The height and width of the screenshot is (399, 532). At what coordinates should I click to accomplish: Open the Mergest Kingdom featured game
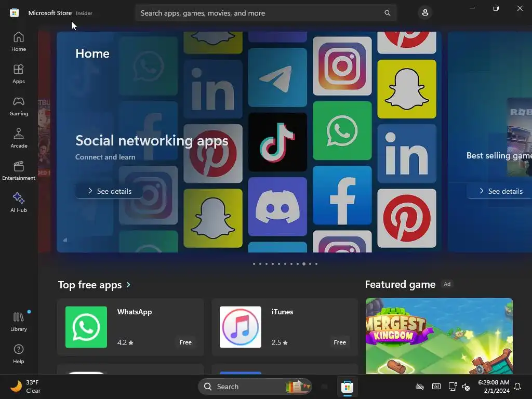[439, 336]
